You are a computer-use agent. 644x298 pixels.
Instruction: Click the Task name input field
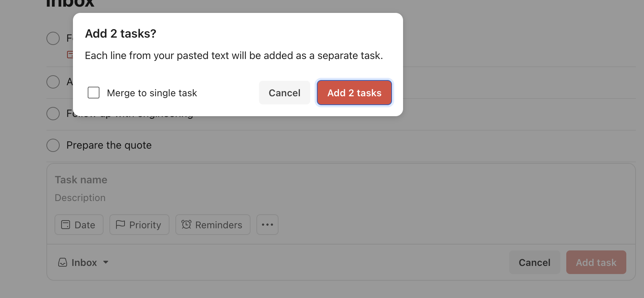[x=221, y=180]
